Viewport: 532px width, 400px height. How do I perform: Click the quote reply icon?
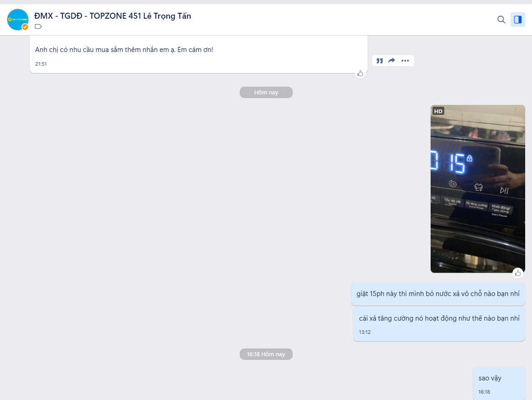(x=379, y=61)
